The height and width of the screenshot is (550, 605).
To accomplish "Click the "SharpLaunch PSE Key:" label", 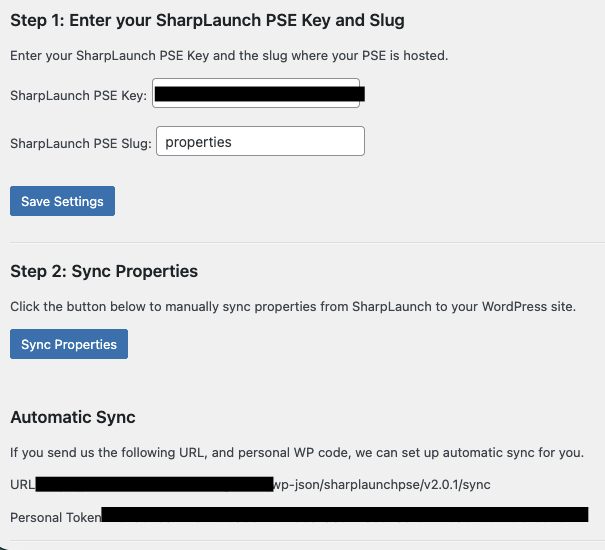I will [79, 96].
